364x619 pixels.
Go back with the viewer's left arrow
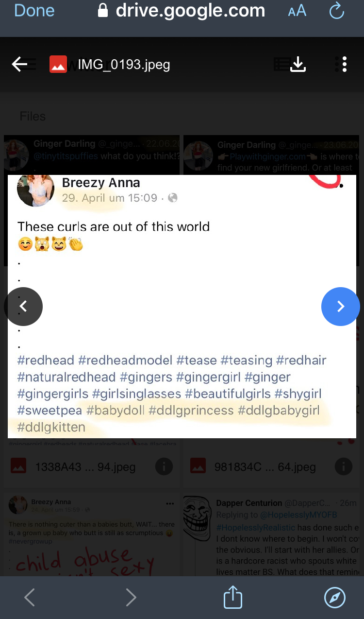tap(20, 64)
